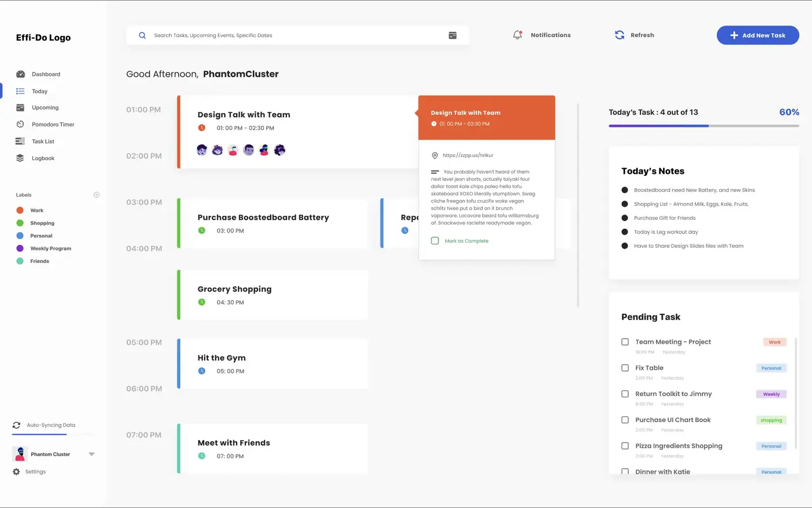Click the shopping tag on Purchase UI Chart Book
This screenshot has height=508, width=812.
[771, 420]
